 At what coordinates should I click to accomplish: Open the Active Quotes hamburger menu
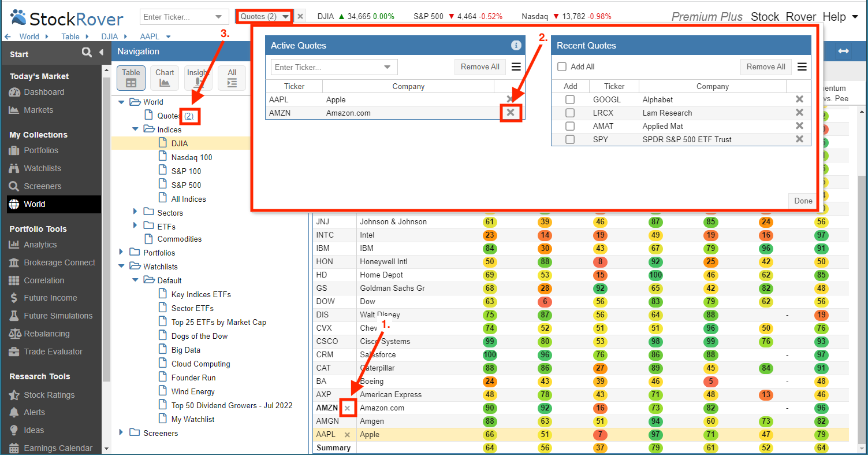click(516, 67)
